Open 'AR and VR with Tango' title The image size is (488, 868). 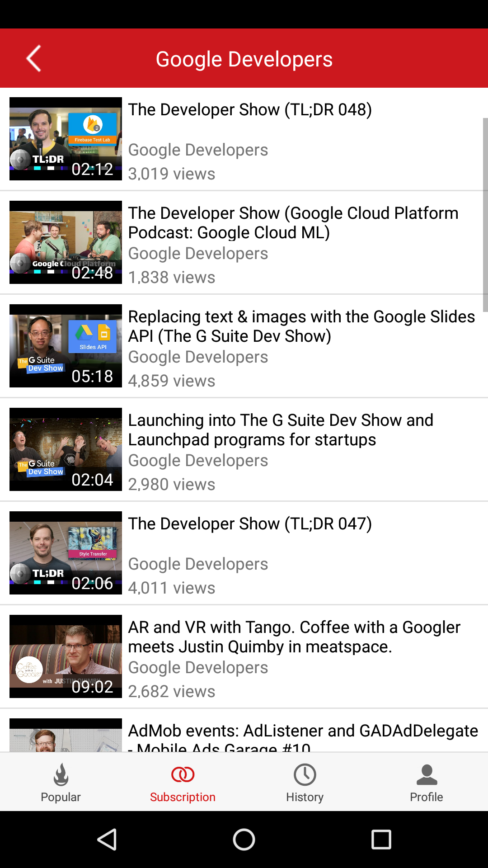(x=294, y=637)
